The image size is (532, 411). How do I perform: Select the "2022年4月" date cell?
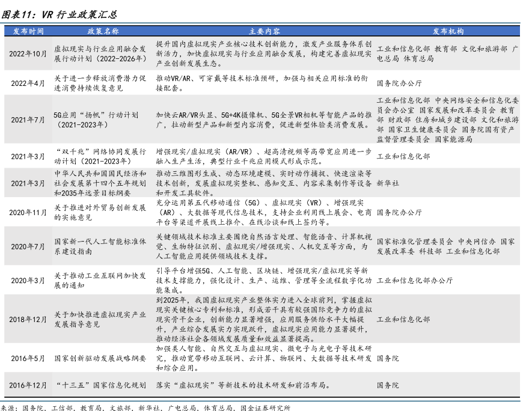28,83
